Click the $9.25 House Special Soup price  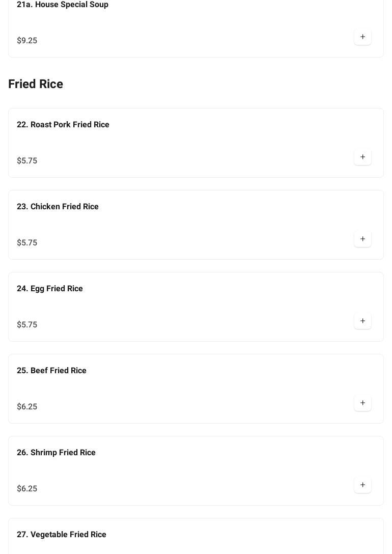(27, 41)
